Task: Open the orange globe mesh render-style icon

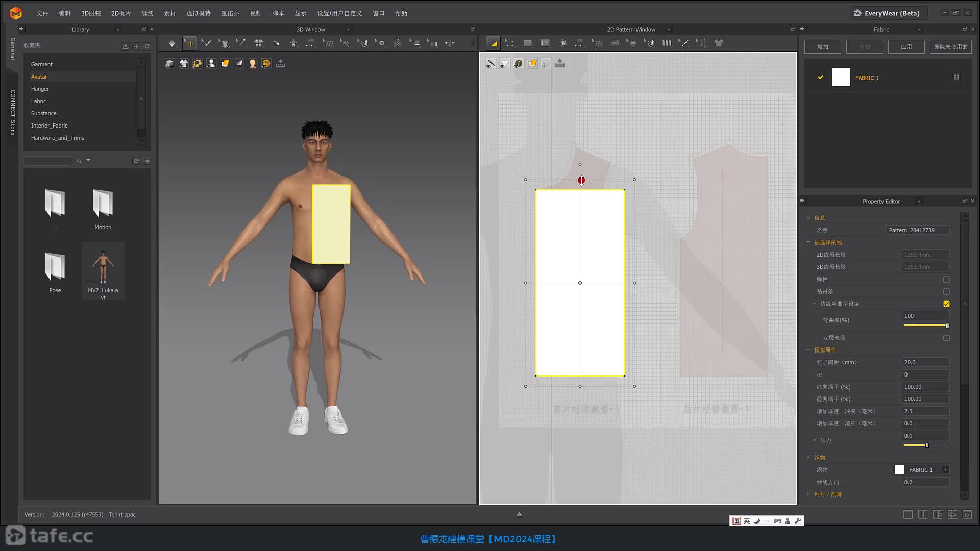Action: pos(266,63)
